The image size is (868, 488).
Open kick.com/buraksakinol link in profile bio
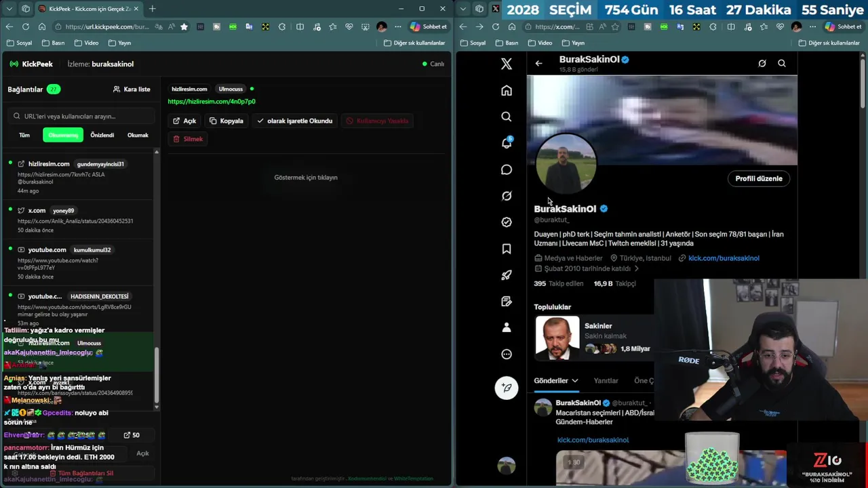click(724, 258)
